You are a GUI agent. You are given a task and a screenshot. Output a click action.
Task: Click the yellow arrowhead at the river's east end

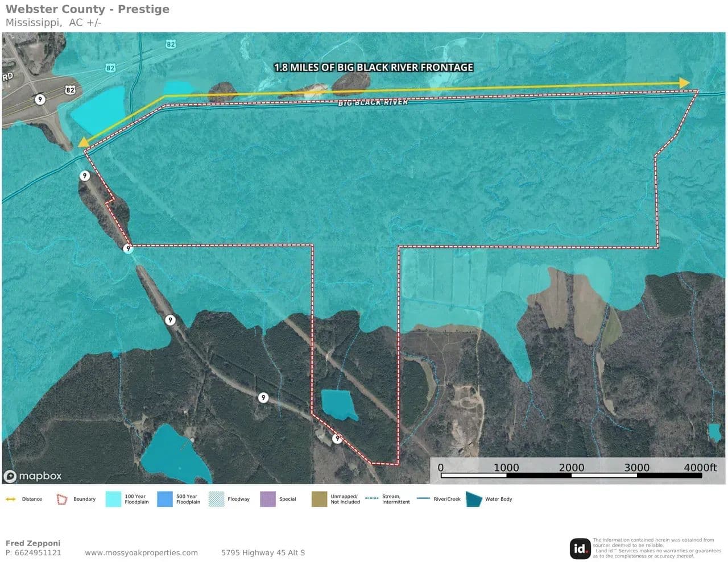684,83
